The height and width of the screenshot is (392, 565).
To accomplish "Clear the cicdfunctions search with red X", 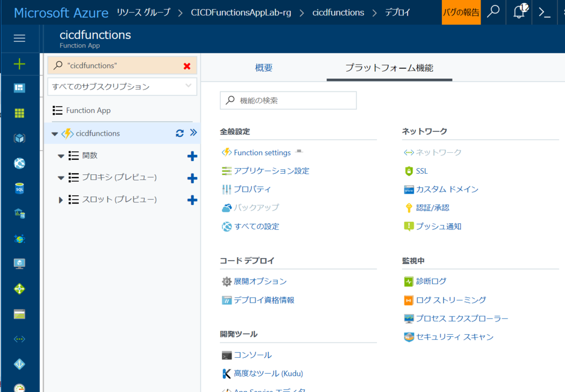I will coord(187,66).
